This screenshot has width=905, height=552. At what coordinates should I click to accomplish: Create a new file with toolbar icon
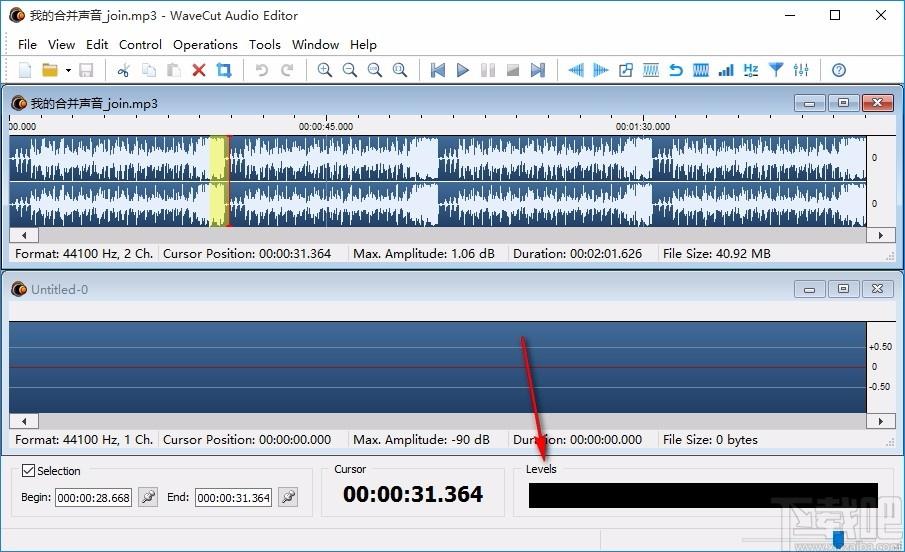point(25,70)
